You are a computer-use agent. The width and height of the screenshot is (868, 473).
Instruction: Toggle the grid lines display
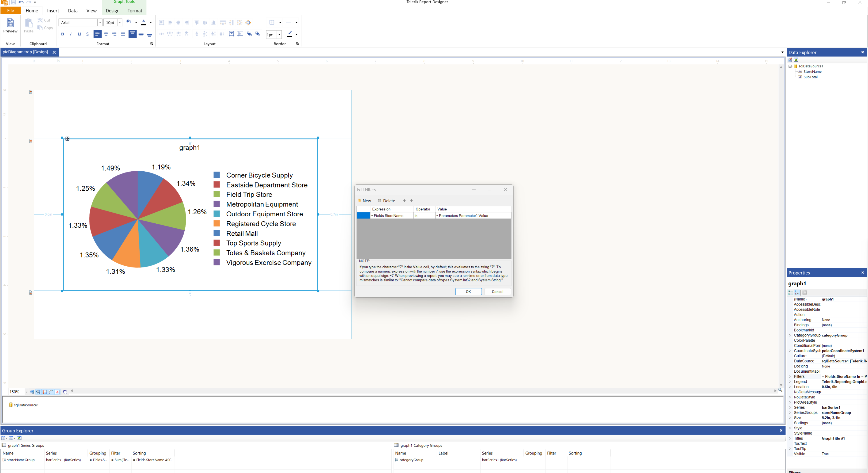coord(32,392)
